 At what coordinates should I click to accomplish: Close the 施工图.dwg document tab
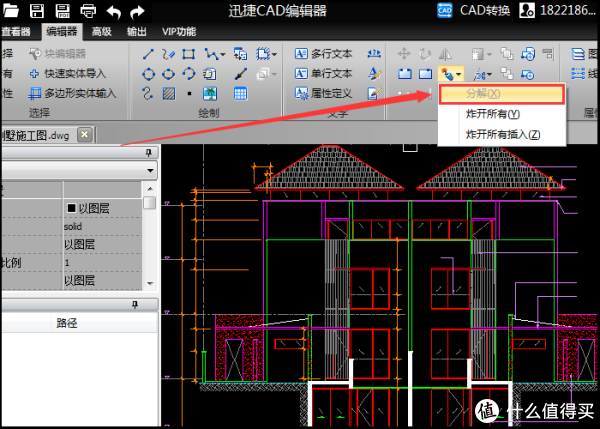tap(86, 134)
